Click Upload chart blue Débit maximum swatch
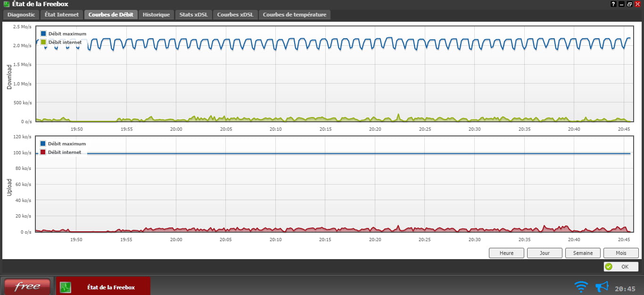The height and width of the screenshot is (295, 644). (43, 143)
